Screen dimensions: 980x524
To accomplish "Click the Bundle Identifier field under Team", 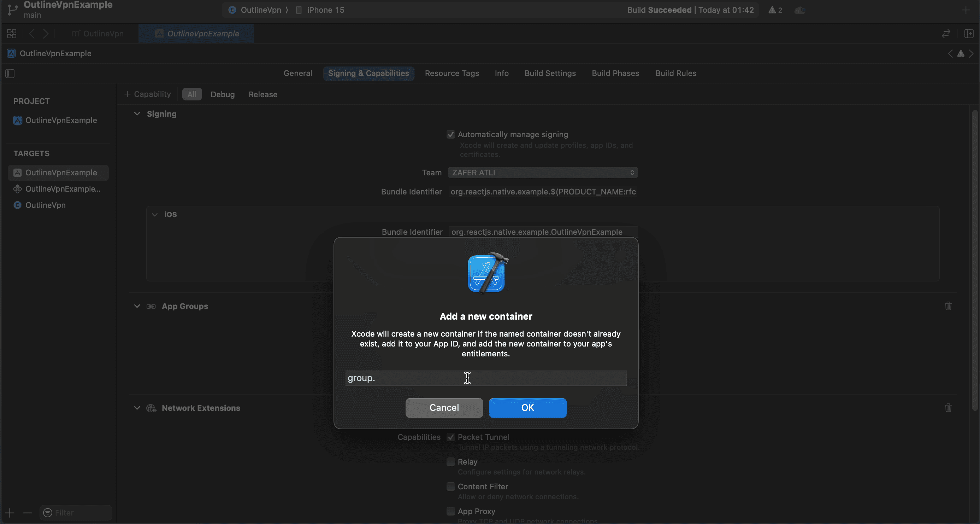I will pyautogui.click(x=543, y=192).
